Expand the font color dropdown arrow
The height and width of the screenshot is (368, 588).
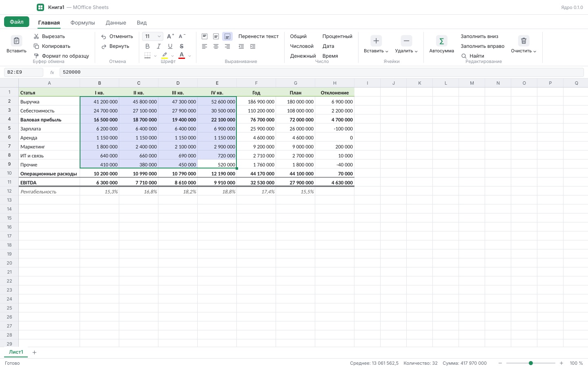tap(189, 56)
